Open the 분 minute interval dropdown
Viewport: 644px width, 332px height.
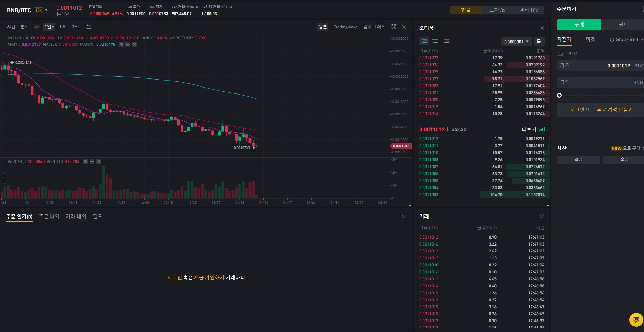point(23,27)
